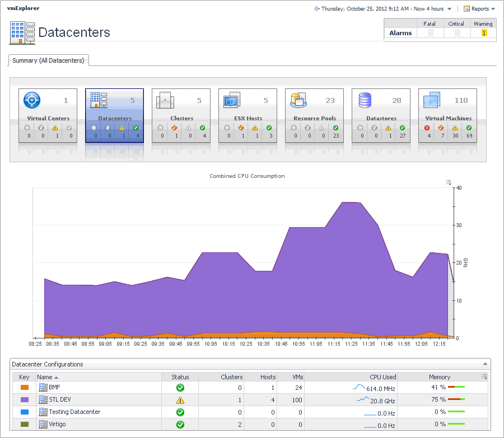Select the Virtual Centers tile icon
Image resolution: width=504 pixels, height=438 pixels.
point(32,100)
